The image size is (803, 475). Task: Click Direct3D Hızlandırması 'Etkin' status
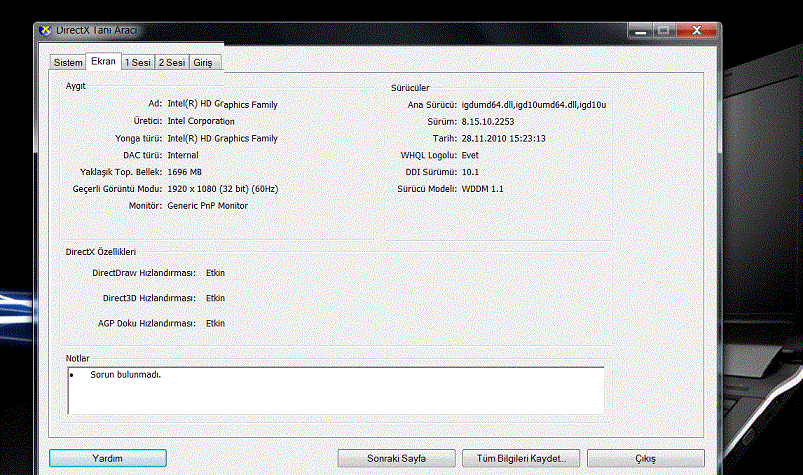click(x=215, y=298)
